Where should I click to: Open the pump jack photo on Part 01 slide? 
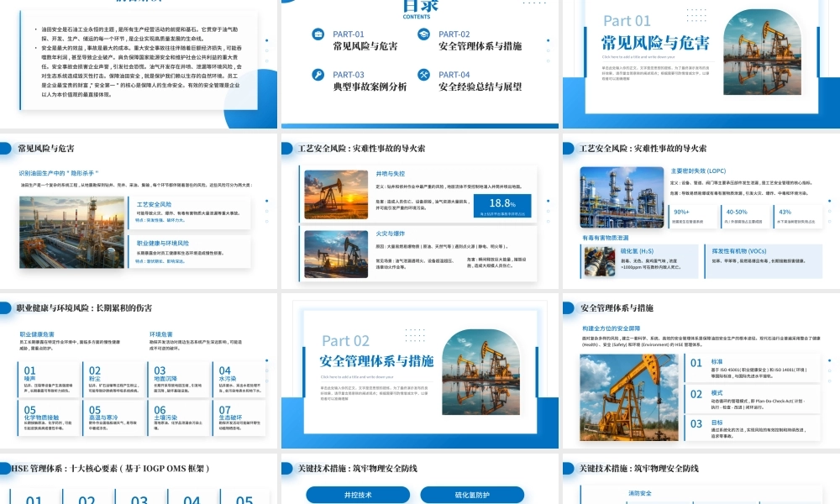pyautogui.click(x=763, y=52)
